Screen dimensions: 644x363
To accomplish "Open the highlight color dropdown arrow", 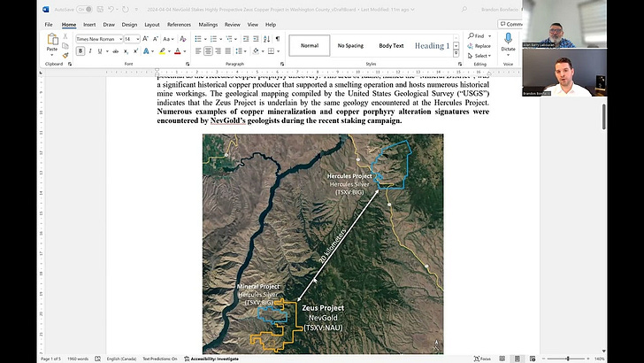I will point(169,51).
